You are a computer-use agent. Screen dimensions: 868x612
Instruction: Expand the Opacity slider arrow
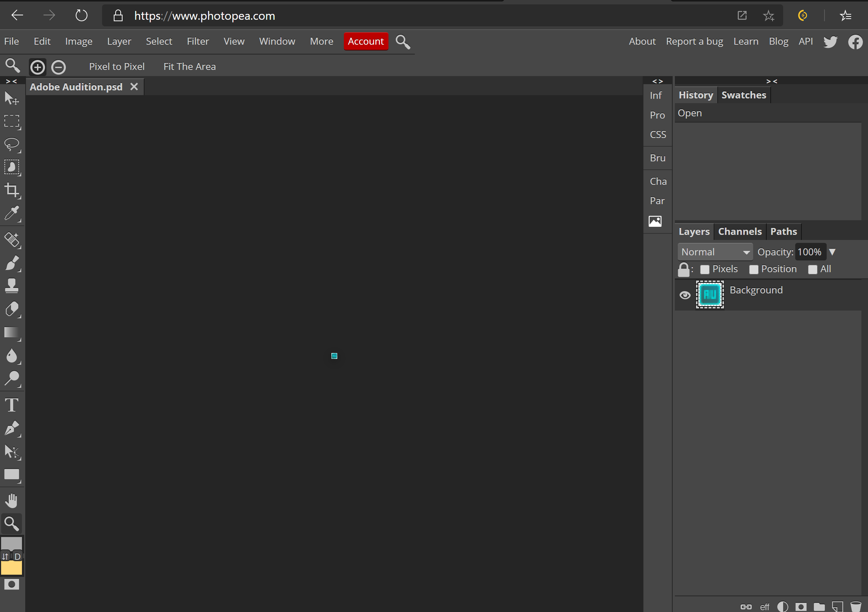click(832, 252)
